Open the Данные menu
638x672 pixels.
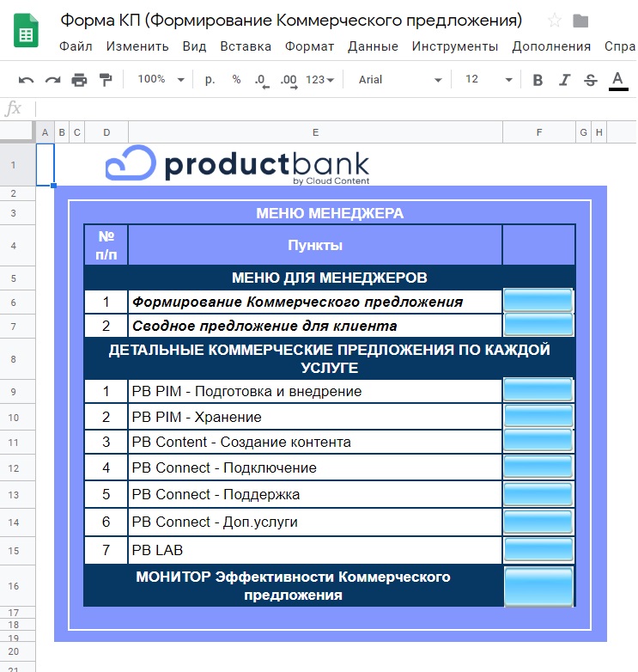pyautogui.click(x=373, y=46)
